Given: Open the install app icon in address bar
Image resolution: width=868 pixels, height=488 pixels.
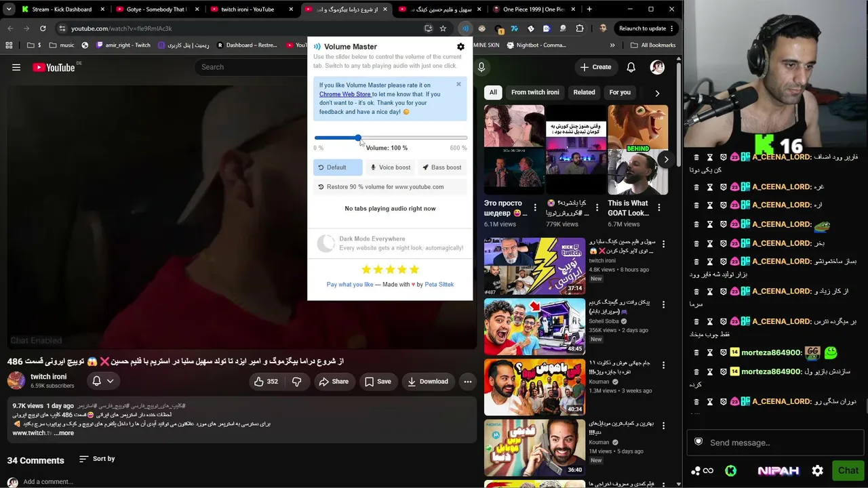Looking at the screenshot, I should [x=429, y=28].
